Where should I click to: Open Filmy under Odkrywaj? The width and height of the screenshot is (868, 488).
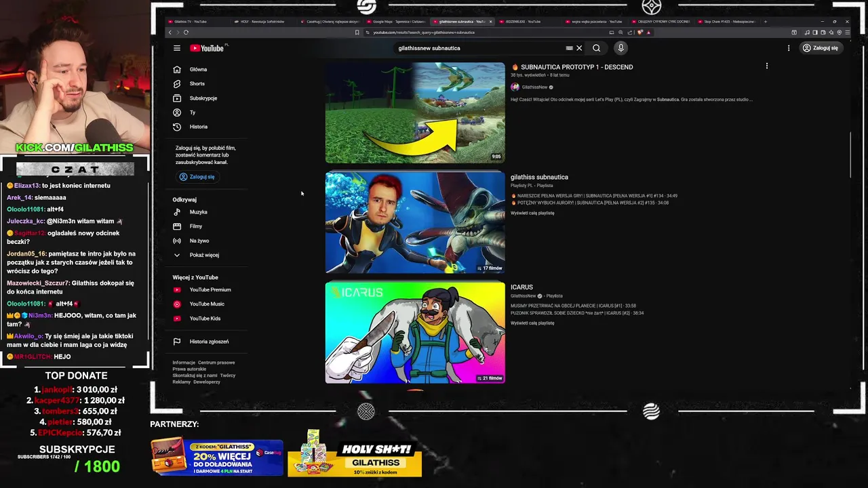[x=195, y=226]
